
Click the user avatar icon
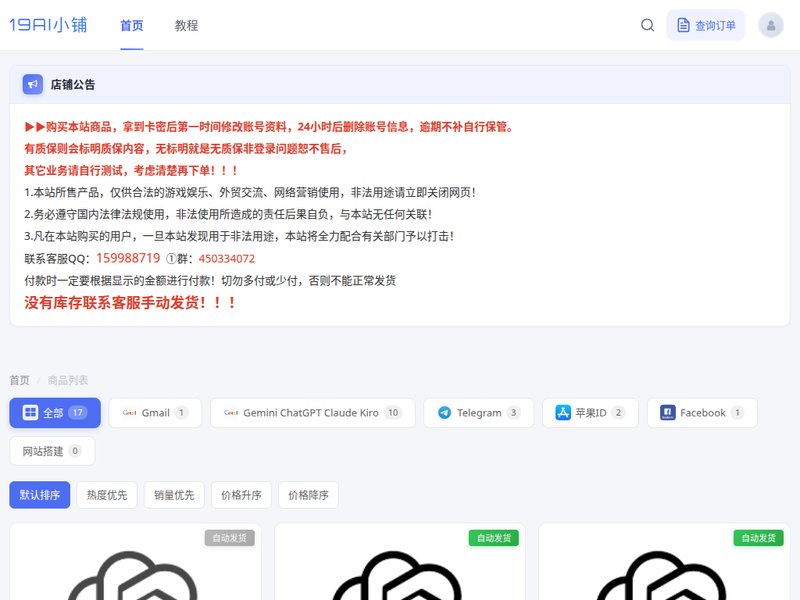pos(771,25)
